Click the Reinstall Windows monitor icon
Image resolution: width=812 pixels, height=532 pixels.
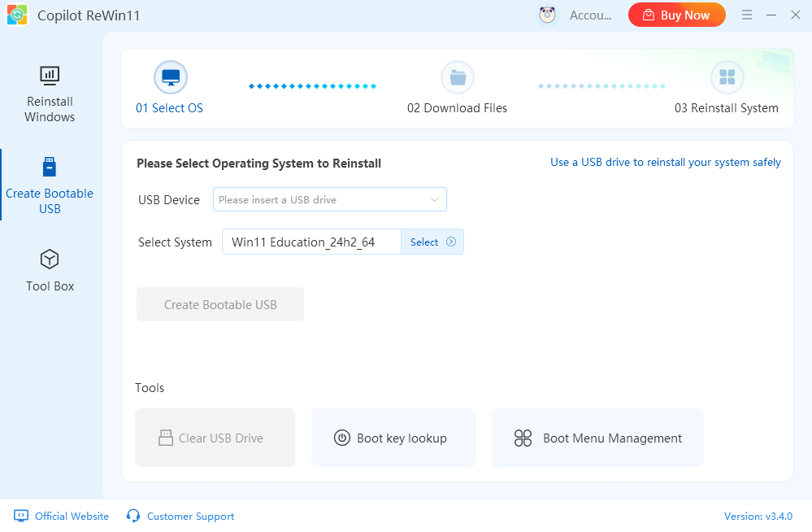point(50,76)
